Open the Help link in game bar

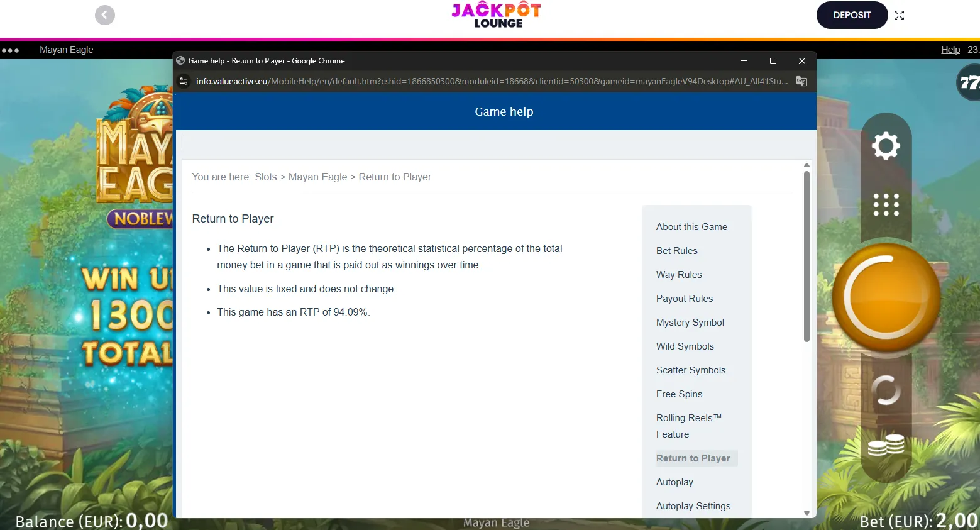(950, 50)
